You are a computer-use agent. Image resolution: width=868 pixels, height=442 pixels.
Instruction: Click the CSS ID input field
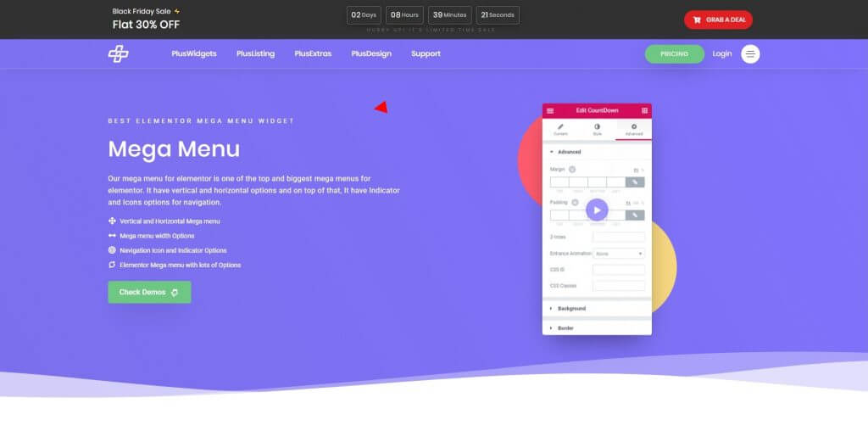[x=618, y=270]
